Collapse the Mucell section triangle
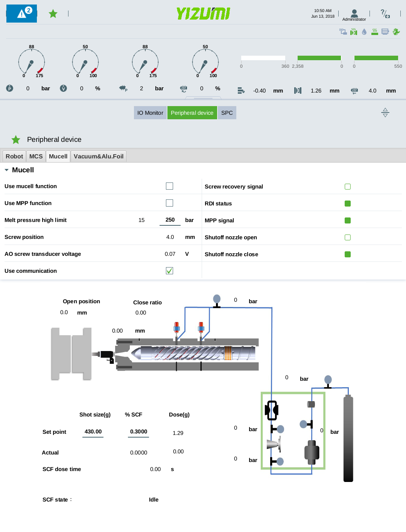This screenshot has width=406, height=532. pyautogui.click(x=6, y=170)
